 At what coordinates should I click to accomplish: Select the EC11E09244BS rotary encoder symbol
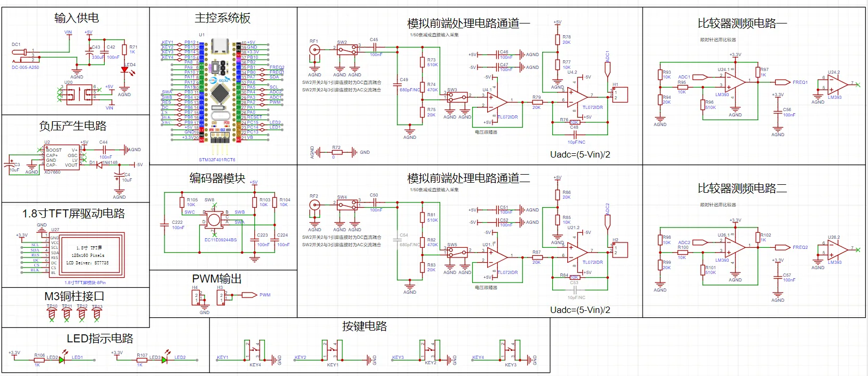[x=214, y=220]
